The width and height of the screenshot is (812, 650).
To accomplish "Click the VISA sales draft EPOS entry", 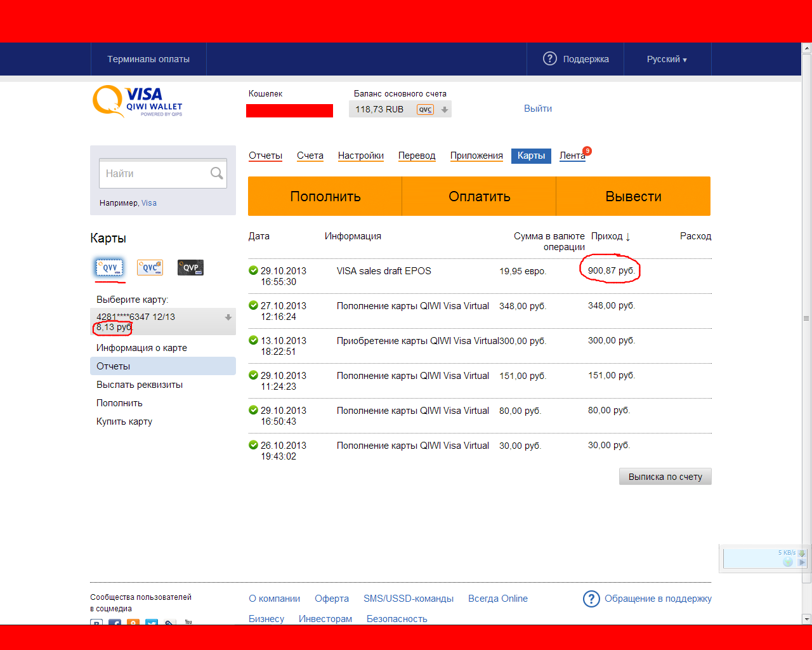I will coord(384,271).
